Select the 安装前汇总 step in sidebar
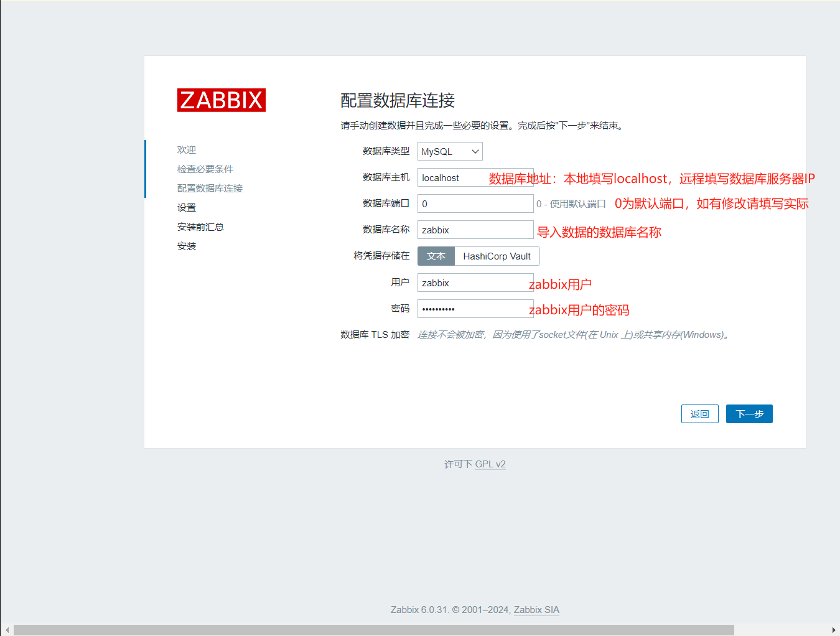Image resolution: width=840 pixels, height=636 pixels. (x=200, y=227)
